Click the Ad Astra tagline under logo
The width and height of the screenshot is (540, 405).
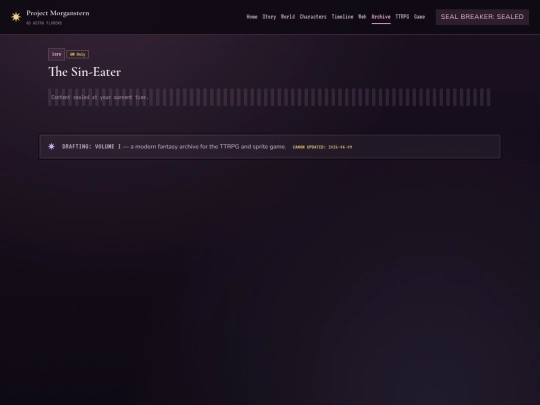pos(44,23)
